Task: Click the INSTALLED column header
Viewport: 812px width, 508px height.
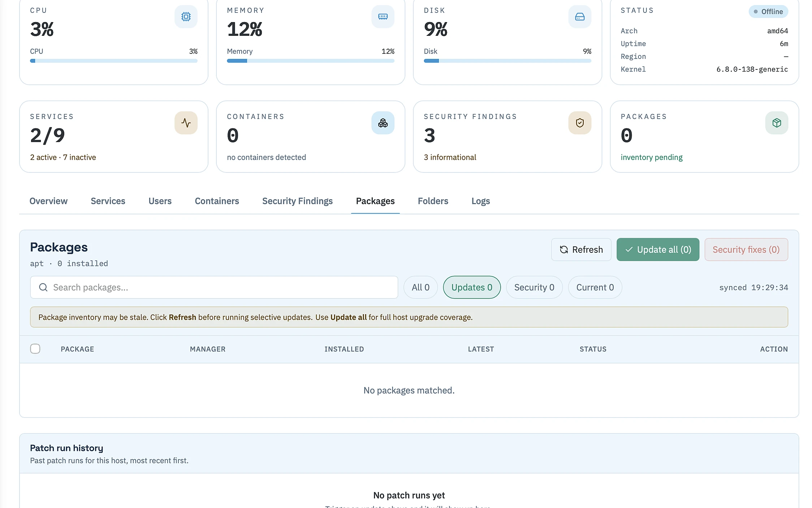Action: click(x=344, y=349)
